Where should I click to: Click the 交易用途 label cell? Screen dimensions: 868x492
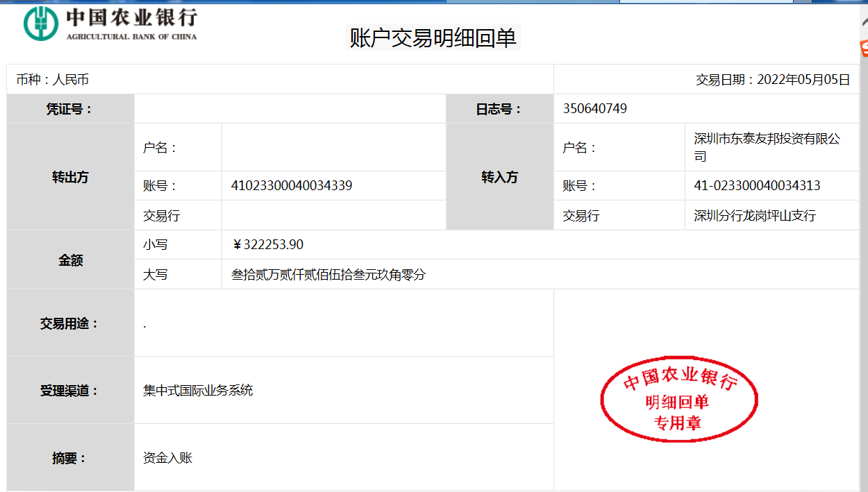click(x=70, y=323)
